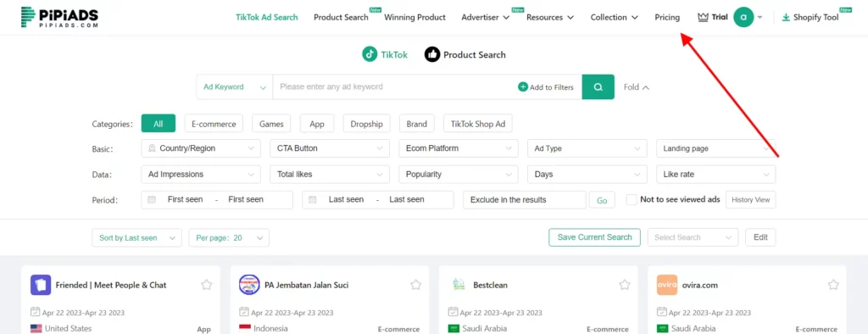Click the Exclude in the results field
Screen dimensions: 868x334
coord(524,200)
